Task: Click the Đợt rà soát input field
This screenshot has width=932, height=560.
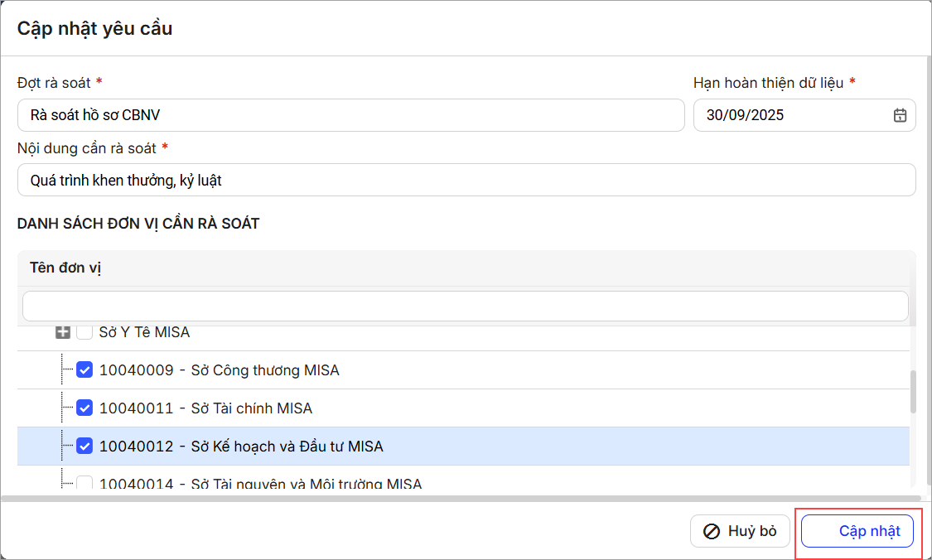Action: tap(350, 115)
